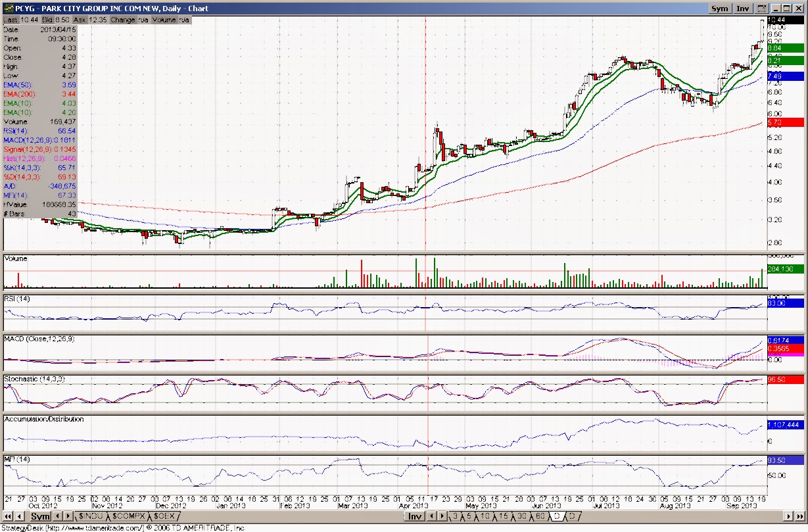
Task: Click the Volume pane label
Action: pos(16,259)
